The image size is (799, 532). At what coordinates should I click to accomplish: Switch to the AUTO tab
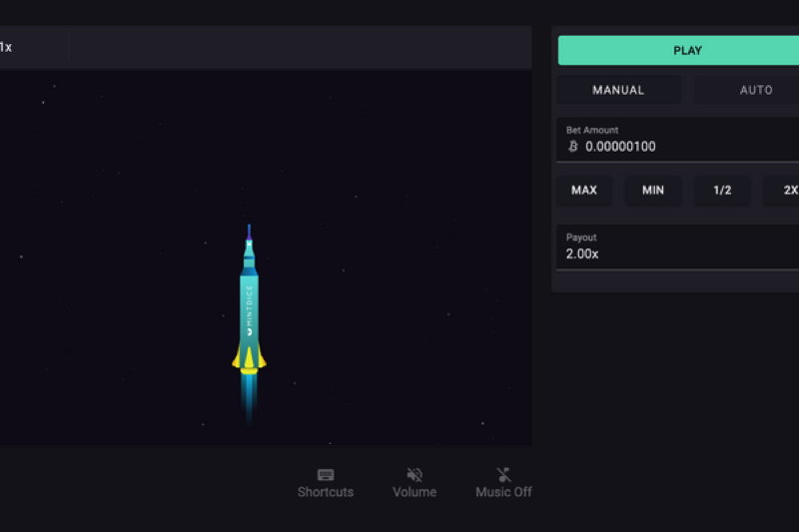(747, 90)
